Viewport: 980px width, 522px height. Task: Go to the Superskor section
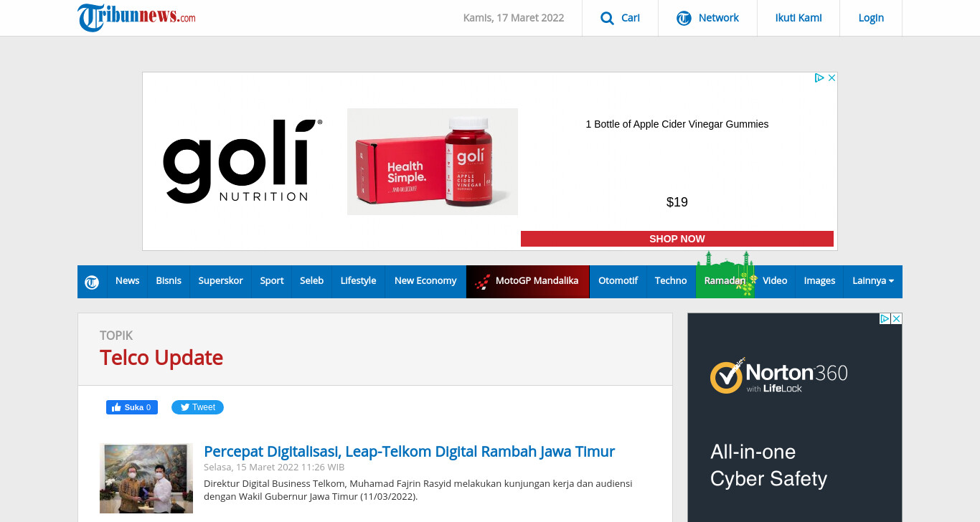(x=220, y=281)
